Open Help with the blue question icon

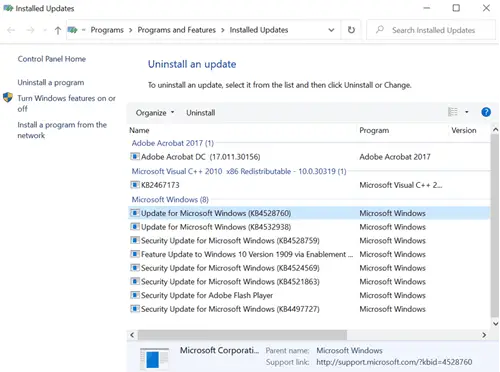point(486,112)
